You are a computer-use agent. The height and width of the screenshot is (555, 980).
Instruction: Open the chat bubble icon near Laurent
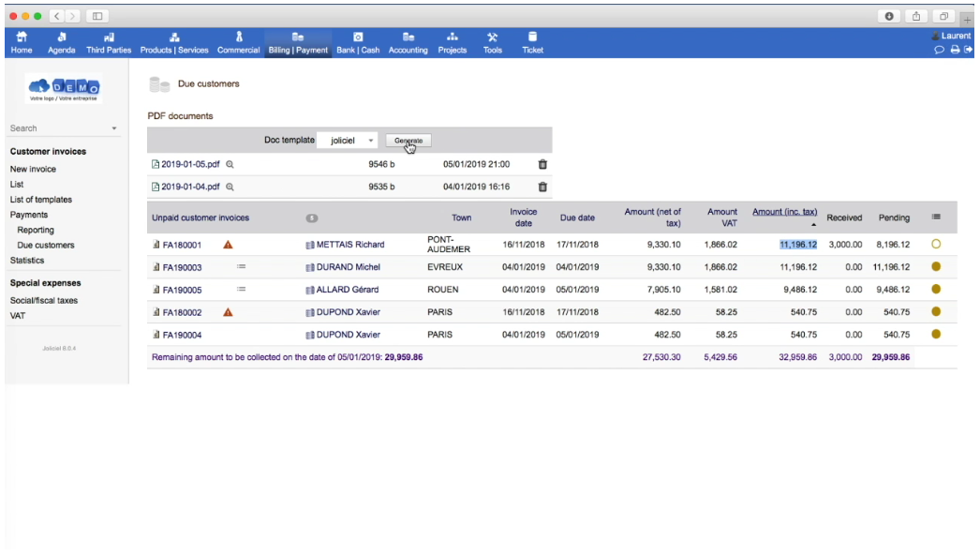coord(939,50)
